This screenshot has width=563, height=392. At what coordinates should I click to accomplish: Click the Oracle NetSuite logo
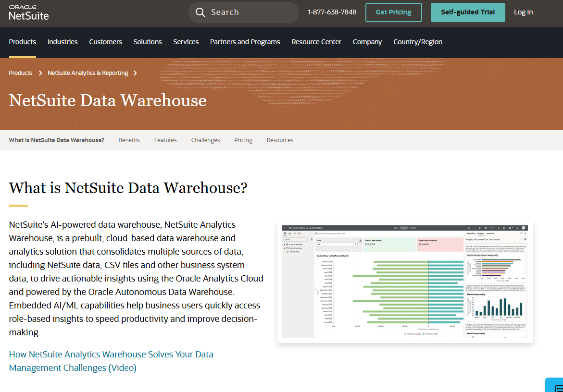(x=29, y=12)
